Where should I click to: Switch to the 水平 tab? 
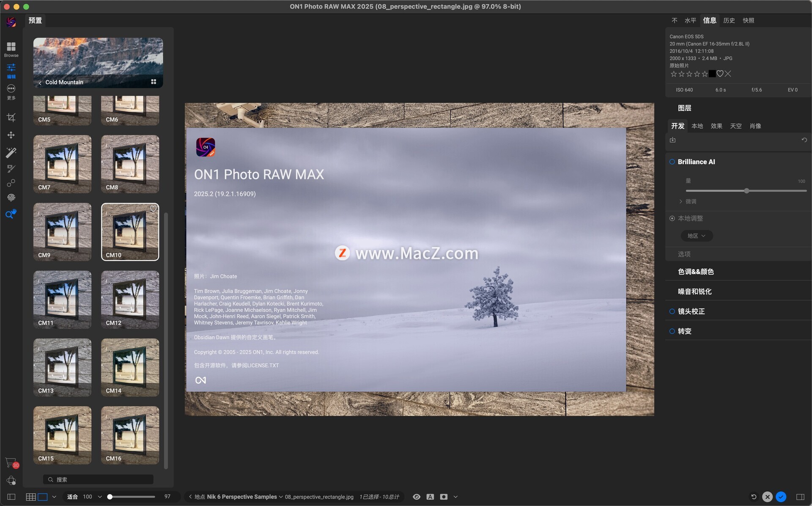click(x=690, y=20)
